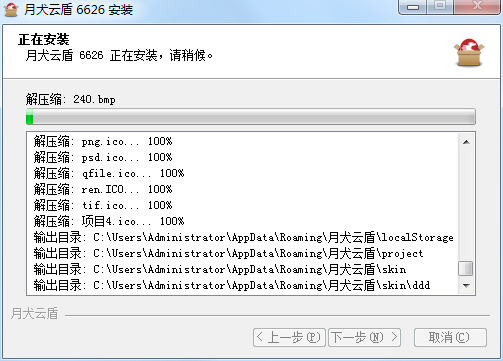The image size is (503, 361).
Task: Select the output directory line ending \skin
Action: click(220, 269)
